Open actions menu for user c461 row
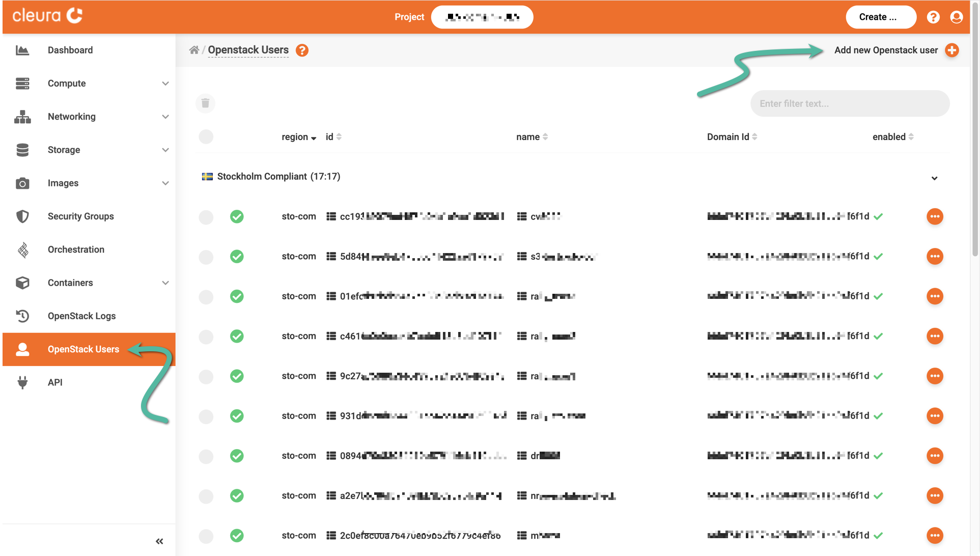Viewport: 980px width, 556px height. (x=935, y=336)
